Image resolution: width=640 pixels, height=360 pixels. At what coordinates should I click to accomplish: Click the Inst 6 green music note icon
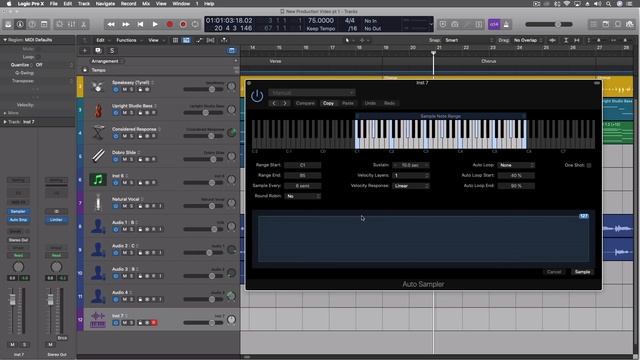click(98, 180)
